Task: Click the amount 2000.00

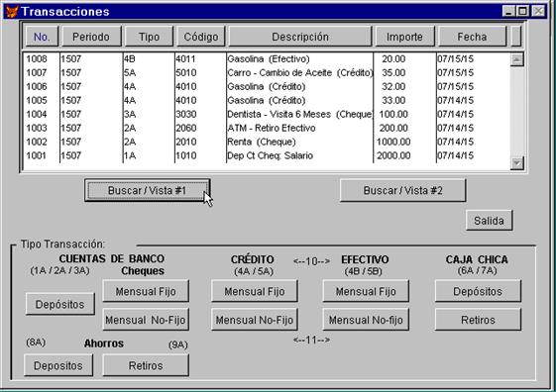Action: coord(393,155)
